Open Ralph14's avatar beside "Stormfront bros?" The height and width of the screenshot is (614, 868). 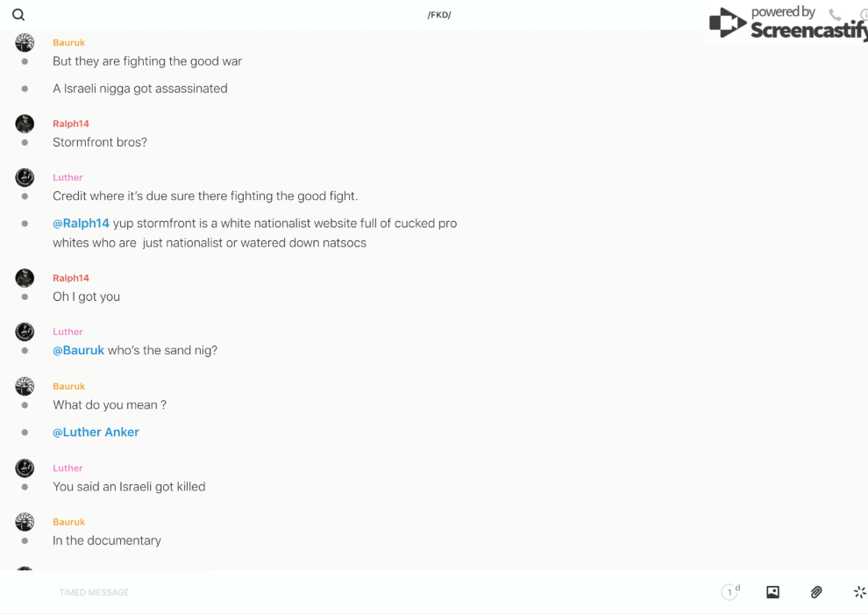pos(25,124)
